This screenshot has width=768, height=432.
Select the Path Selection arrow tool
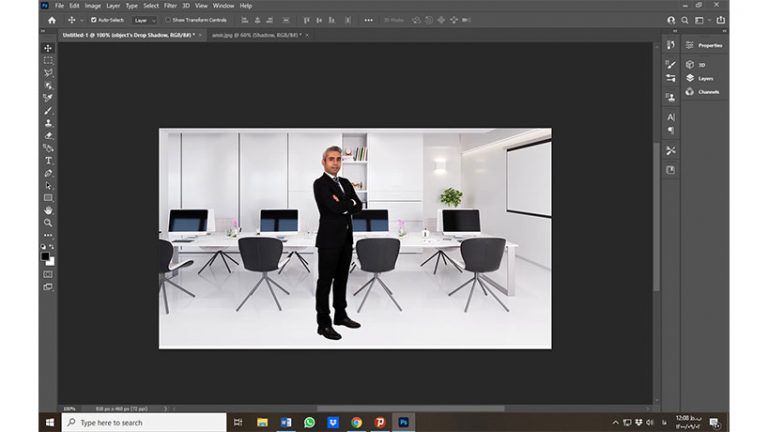(x=48, y=186)
